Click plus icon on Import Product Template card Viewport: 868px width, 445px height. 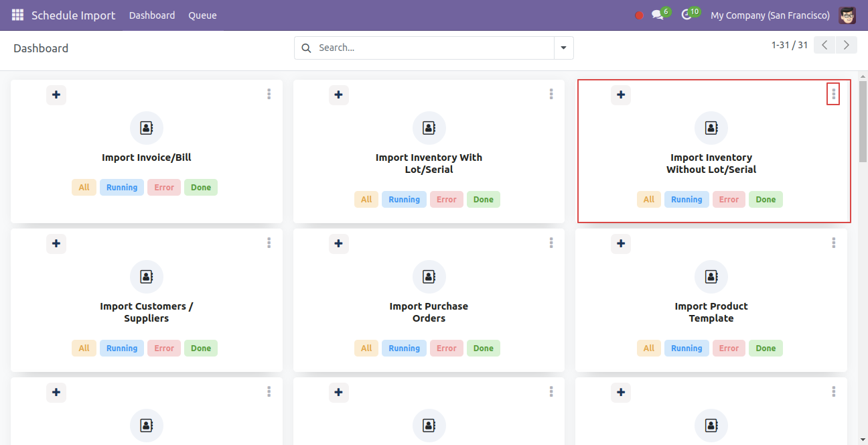621,244
